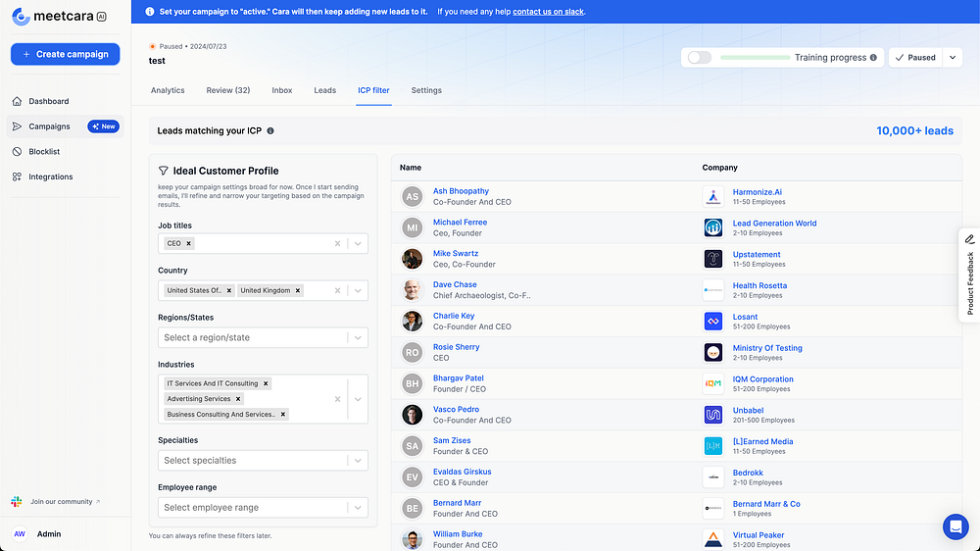
Task: Click the Slack icon beside Join our community
Action: tap(17, 502)
